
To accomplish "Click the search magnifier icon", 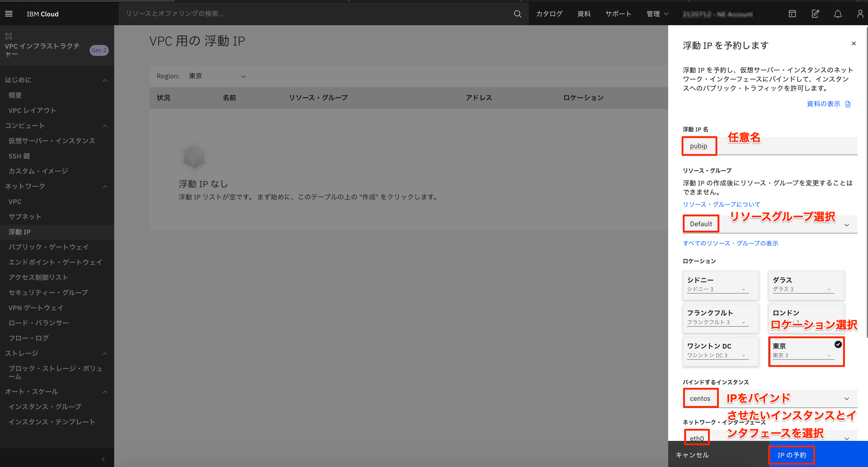I will point(517,14).
